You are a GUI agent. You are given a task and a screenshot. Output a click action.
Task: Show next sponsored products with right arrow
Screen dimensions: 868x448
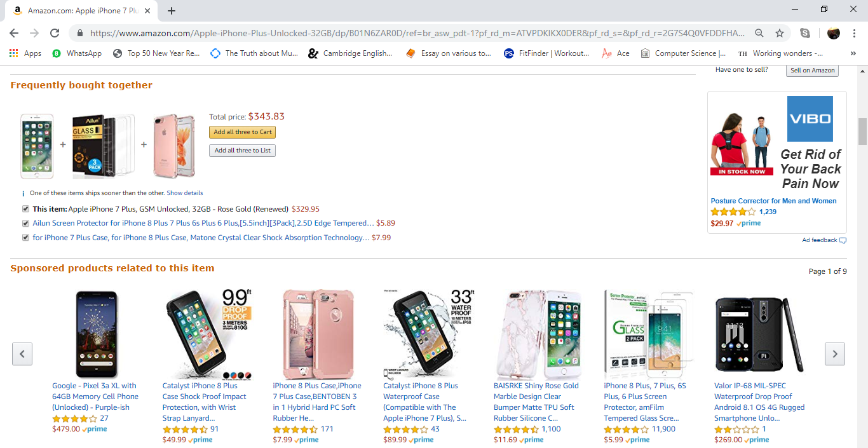pos(835,354)
